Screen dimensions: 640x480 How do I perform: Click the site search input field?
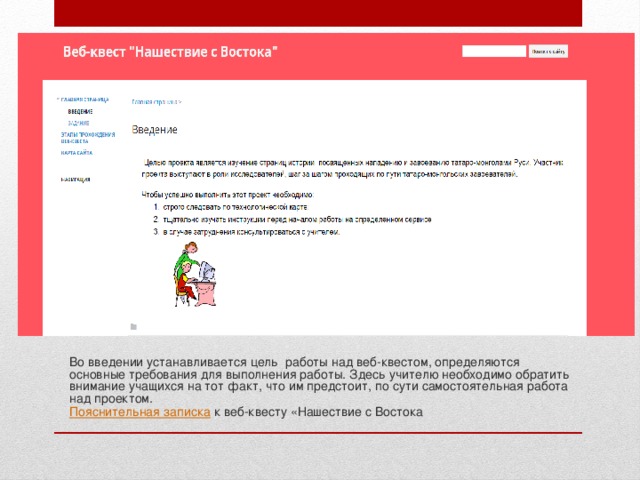coord(494,51)
